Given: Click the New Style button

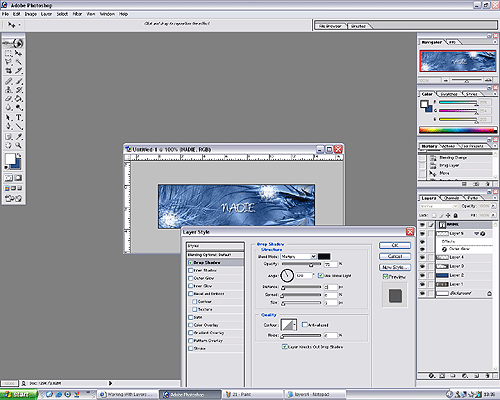Looking at the screenshot, I should (x=395, y=267).
